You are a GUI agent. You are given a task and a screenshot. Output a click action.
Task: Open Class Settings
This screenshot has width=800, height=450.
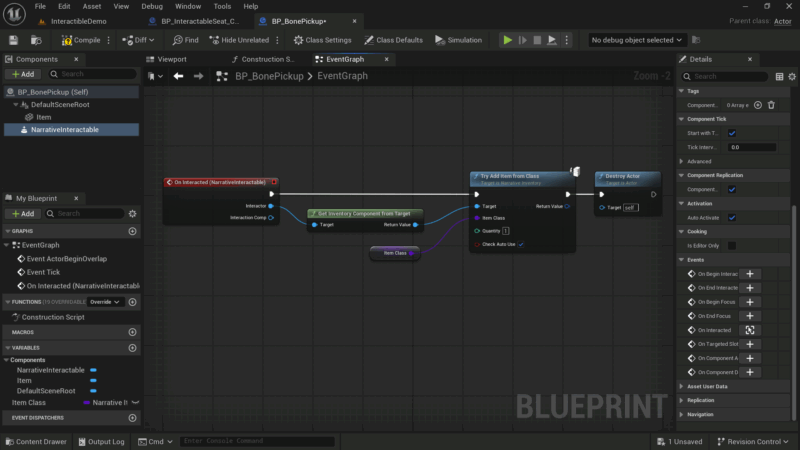322,40
